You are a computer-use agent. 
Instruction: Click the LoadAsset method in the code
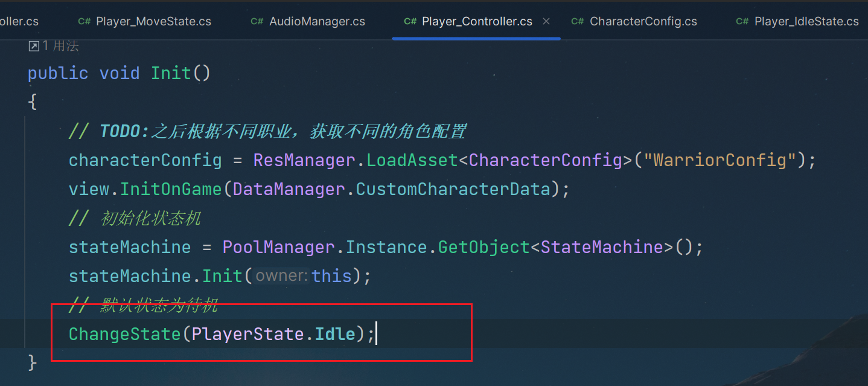(412, 160)
